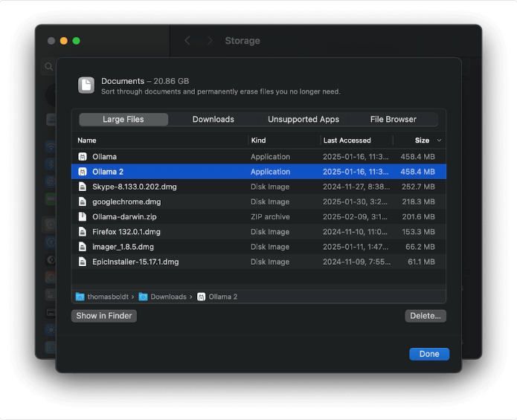517x420 pixels.
Task: Click the Ollama 2 application icon in highlighted row
Action: (83, 172)
